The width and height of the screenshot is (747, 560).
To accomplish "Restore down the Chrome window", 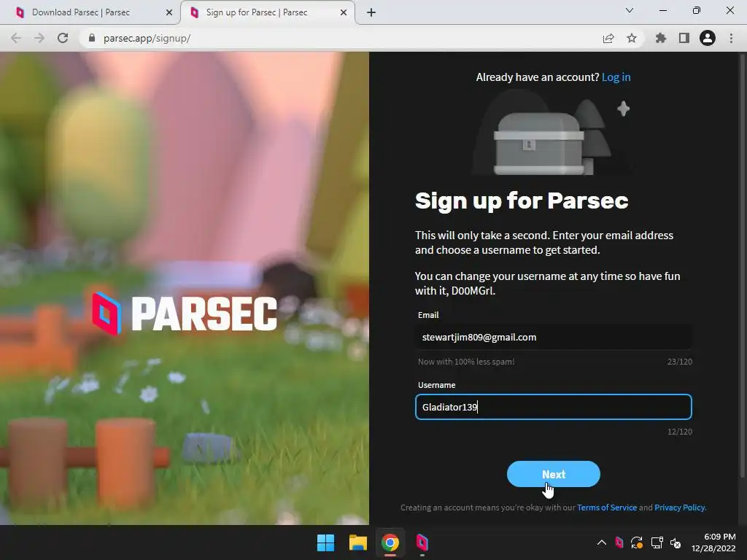I will (x=697, y=10).
